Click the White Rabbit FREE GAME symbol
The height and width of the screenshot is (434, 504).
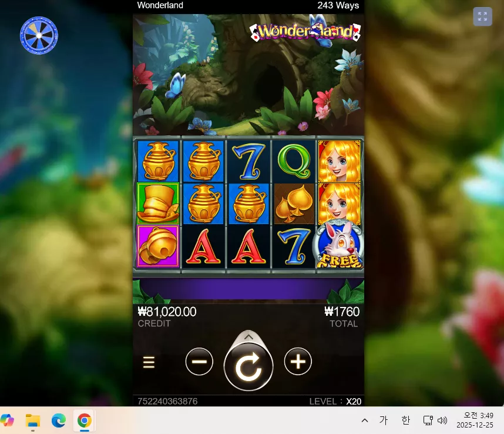click(339, 245)
